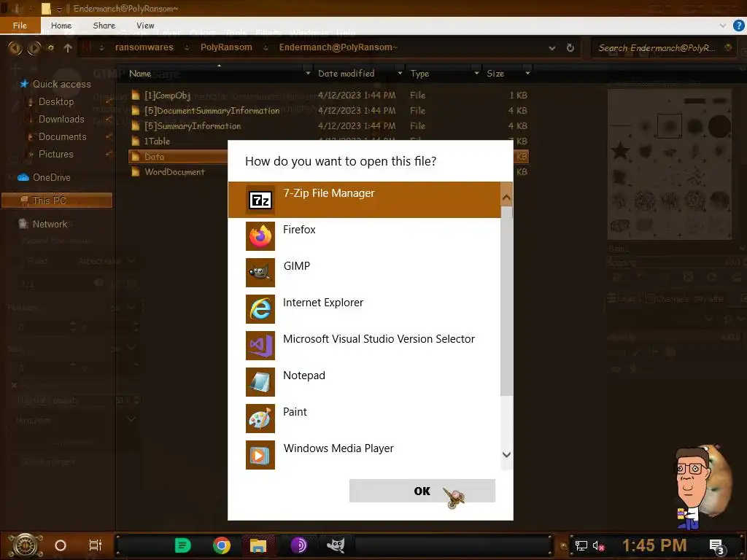Open Task View on taskbar
The width and height of the screenshot is (747, 560).
[x=96, y=545]
